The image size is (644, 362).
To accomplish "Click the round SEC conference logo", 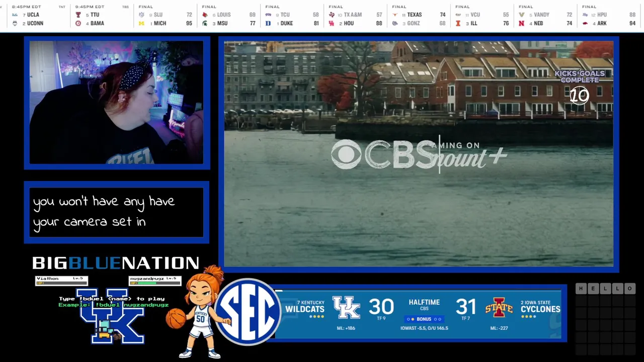I will click(x=247, y=312).
